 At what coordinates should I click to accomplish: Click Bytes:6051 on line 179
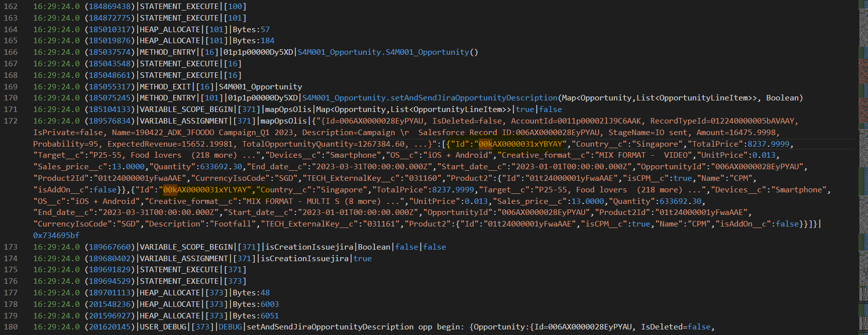point(256,316)
